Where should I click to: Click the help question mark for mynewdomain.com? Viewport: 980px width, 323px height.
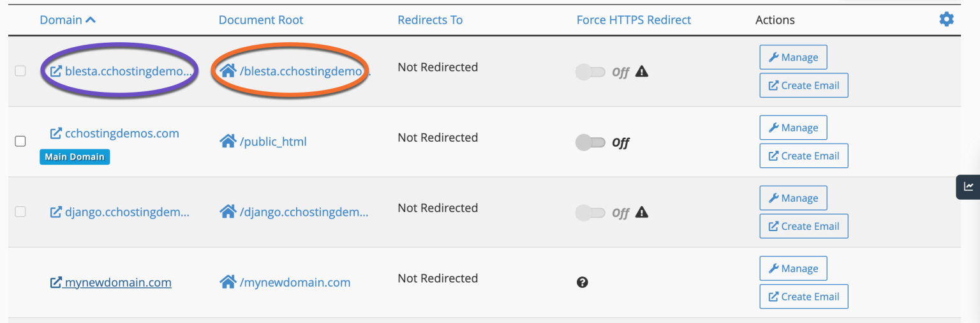click(x=582, y=282)
